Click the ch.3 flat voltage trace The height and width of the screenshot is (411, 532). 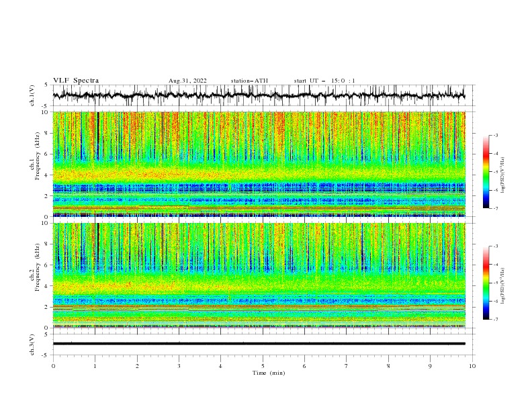259,344
